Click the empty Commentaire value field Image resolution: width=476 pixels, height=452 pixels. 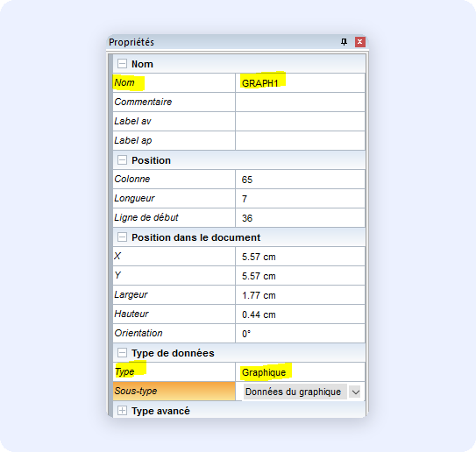coord(300,102)
